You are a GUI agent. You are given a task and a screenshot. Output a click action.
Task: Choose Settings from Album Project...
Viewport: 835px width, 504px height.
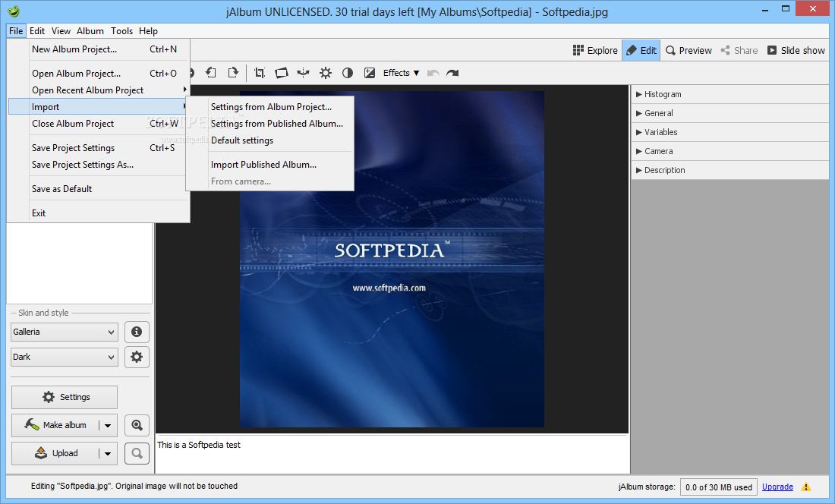[270, 107]
